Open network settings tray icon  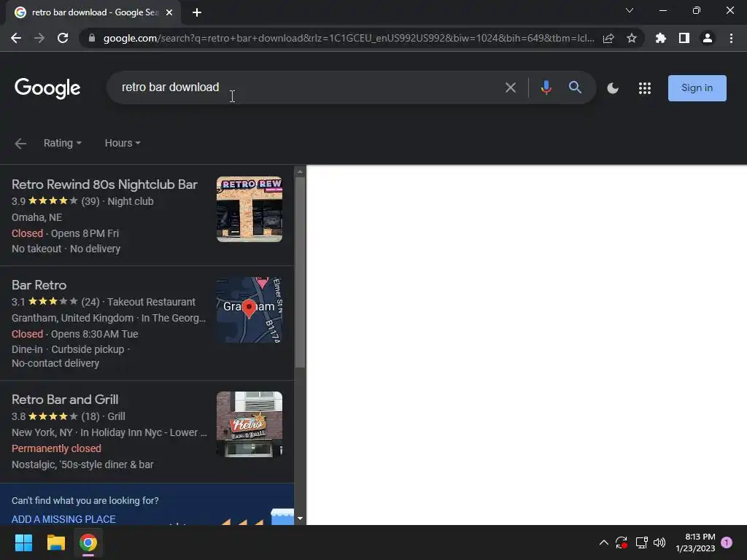tap(641, 542)
